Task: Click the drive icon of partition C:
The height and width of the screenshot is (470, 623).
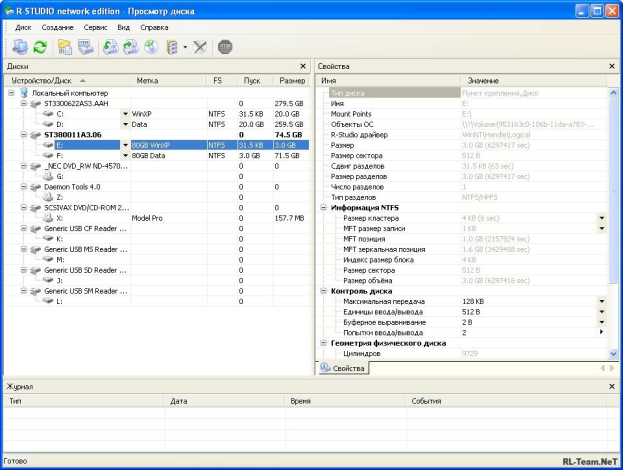Action: point(48,114)
